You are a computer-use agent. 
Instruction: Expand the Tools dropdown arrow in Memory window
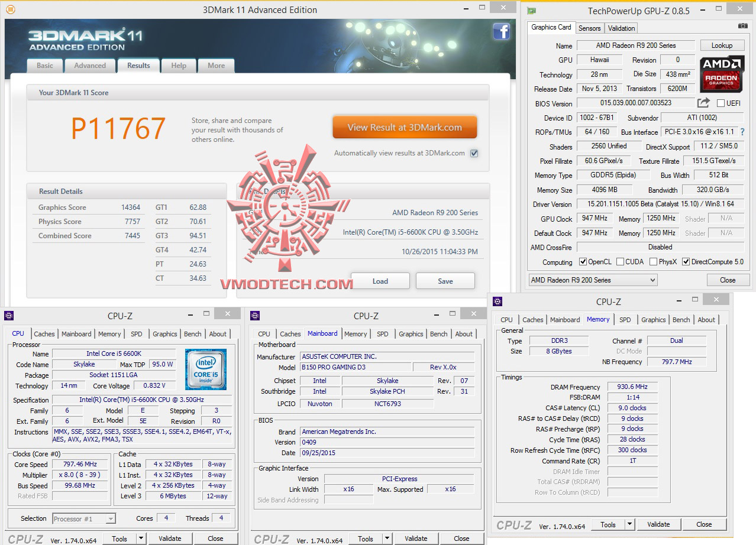pos(629,524)
